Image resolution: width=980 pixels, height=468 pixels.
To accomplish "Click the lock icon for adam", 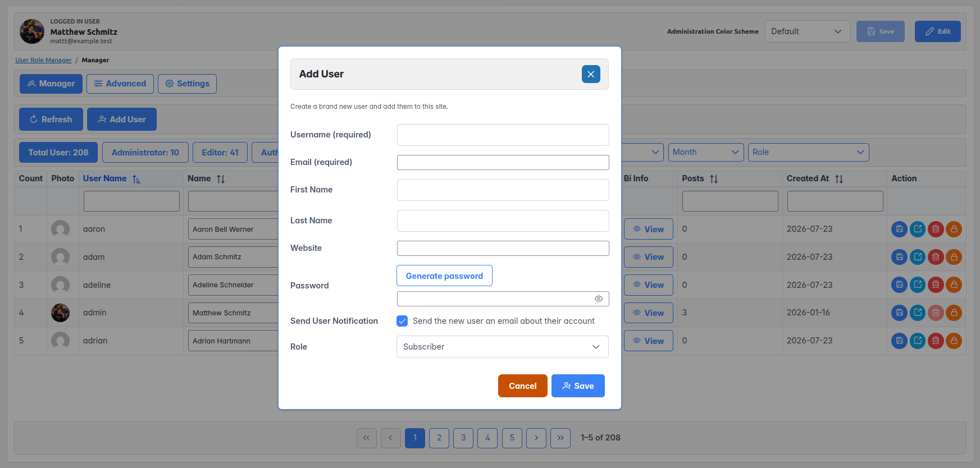I will (x=954, y=257).
